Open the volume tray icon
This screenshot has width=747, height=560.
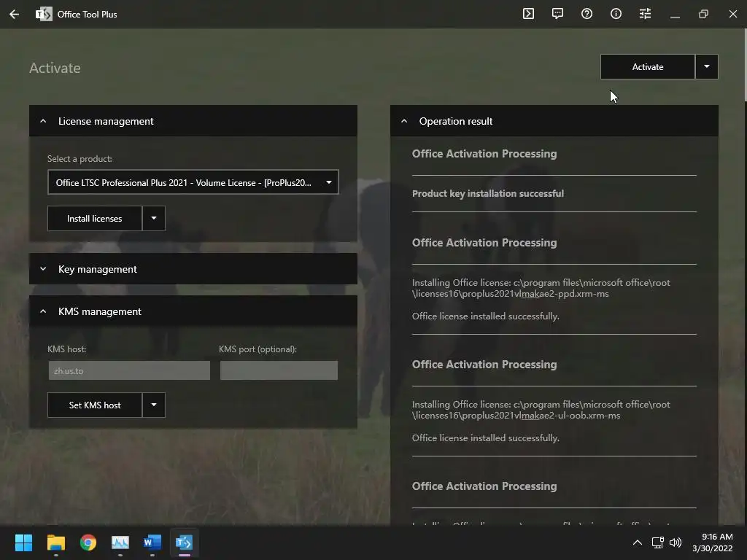[676, 542]
